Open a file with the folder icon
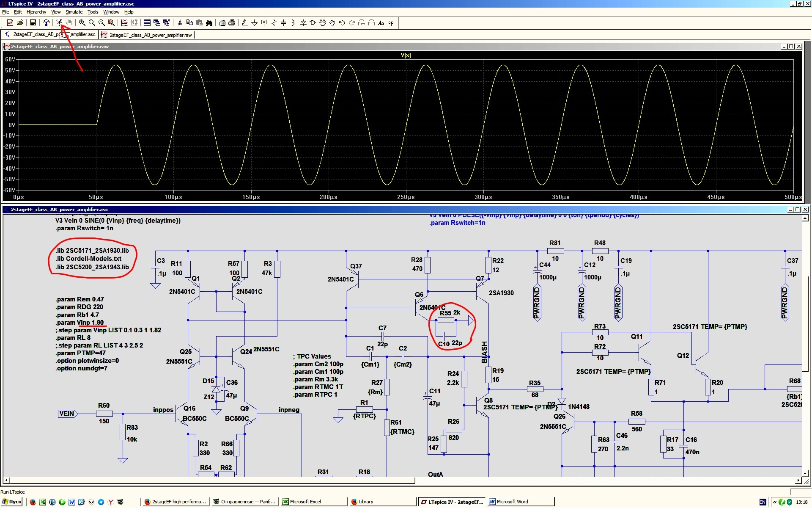 point(20,22)
